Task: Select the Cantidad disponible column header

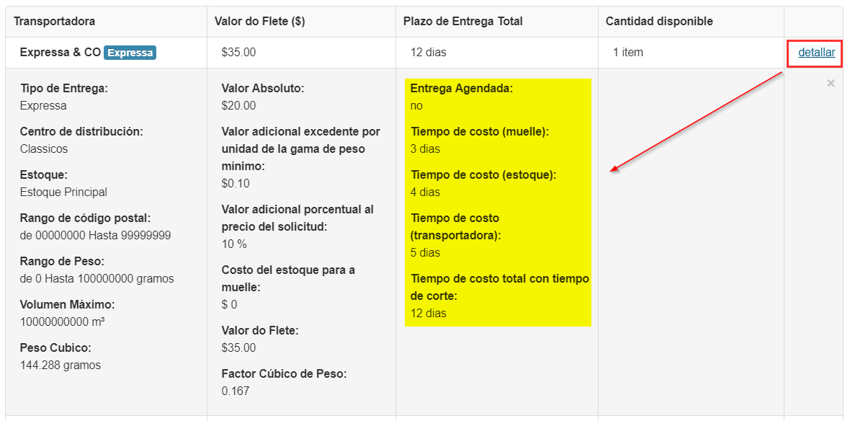Action: pos(659,22)
